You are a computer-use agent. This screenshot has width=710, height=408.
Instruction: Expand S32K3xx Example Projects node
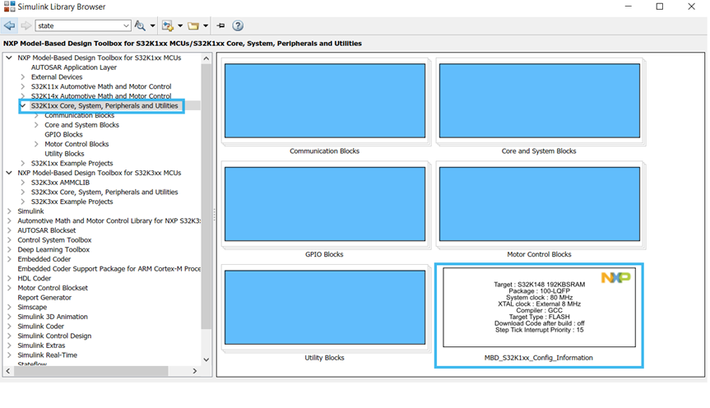pos(23,202)
